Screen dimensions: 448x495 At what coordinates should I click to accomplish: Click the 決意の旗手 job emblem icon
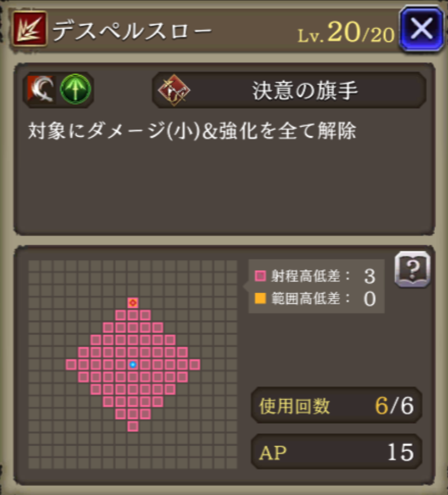[x=174, y=90]
